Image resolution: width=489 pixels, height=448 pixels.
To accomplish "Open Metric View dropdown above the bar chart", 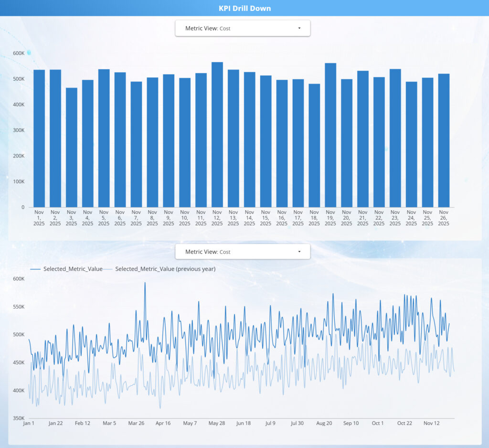I will click(242, 28).
